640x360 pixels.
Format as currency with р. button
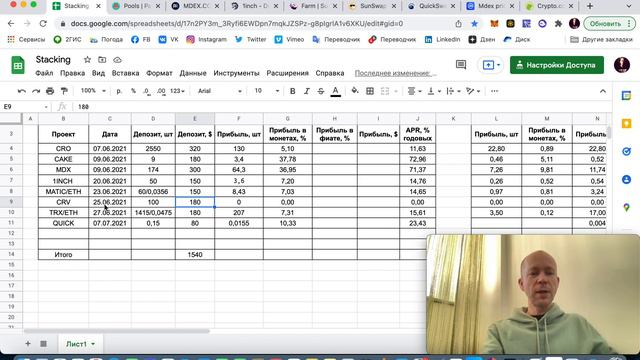click(119, 91)
